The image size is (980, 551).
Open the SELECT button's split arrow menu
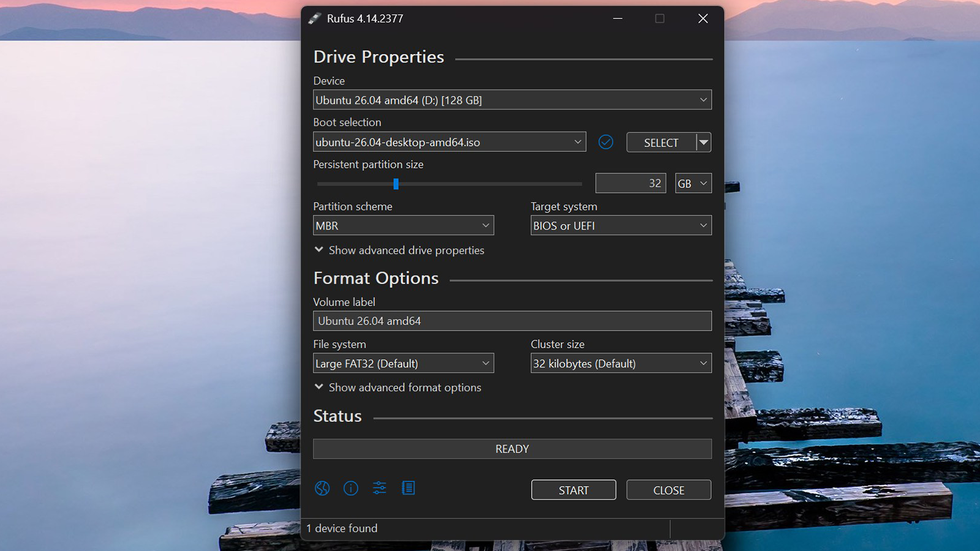(x=704, y=142)
